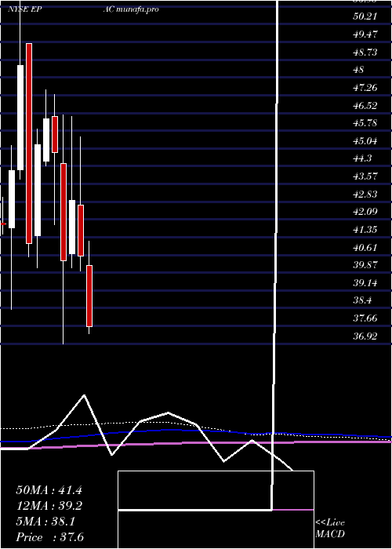
Task: Click the 'NYSE EP' ticker label
Action: pyautogui.click(x=25, y=9)
